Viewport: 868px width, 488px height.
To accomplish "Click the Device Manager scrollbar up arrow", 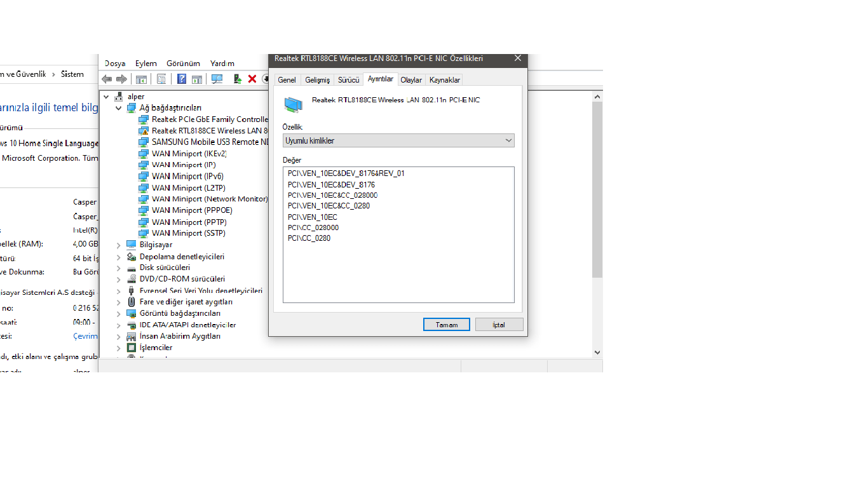I will pyautogui.click(x=597, y=97).
